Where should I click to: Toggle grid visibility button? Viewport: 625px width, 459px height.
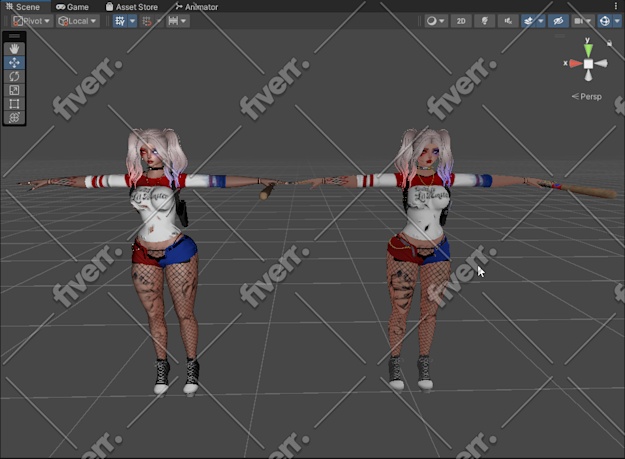point(120,21)
